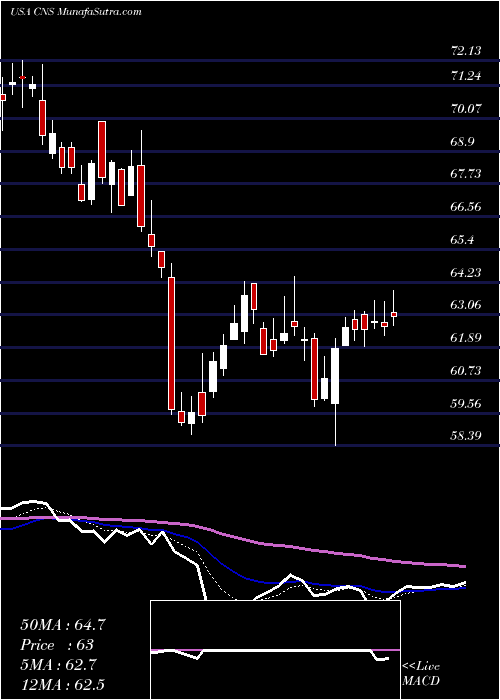The height and width of the screenshot is (700, 500).
Task: Click the '<<Live MACD' label
Action: [421, 674]
